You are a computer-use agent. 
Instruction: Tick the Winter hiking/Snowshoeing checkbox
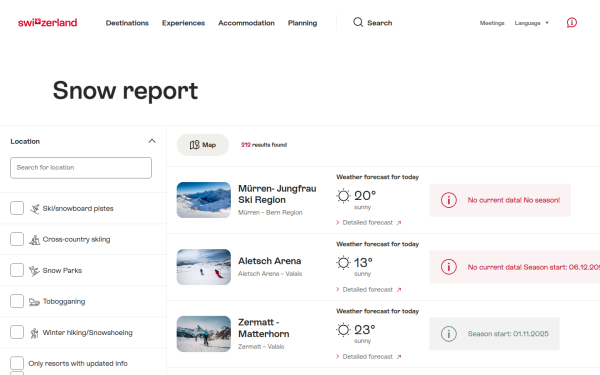(x=17, y=332)
